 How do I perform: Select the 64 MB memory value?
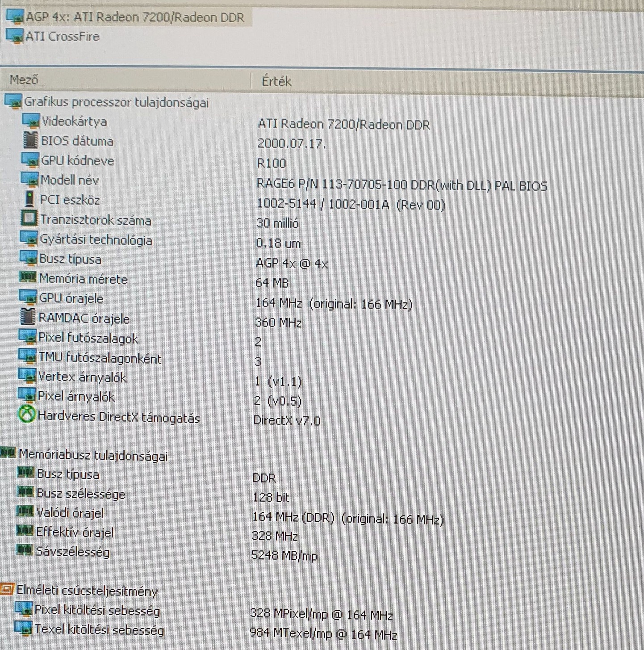pos(272,283)
